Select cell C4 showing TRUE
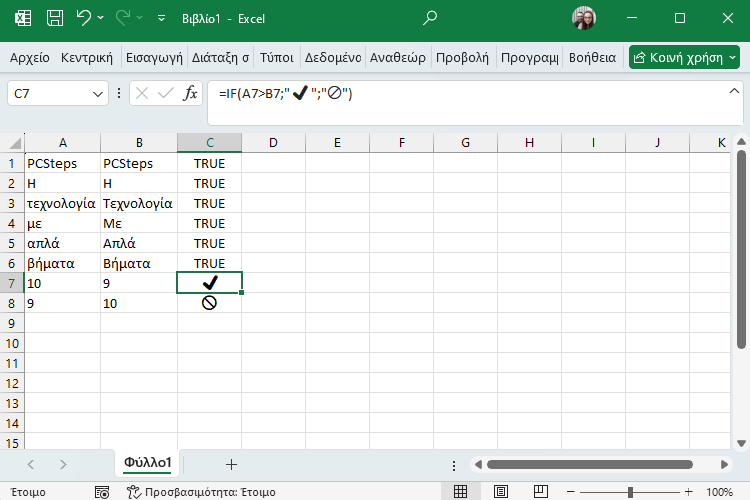The width and height of the screenshot is (750, 500). pos(210,223)
